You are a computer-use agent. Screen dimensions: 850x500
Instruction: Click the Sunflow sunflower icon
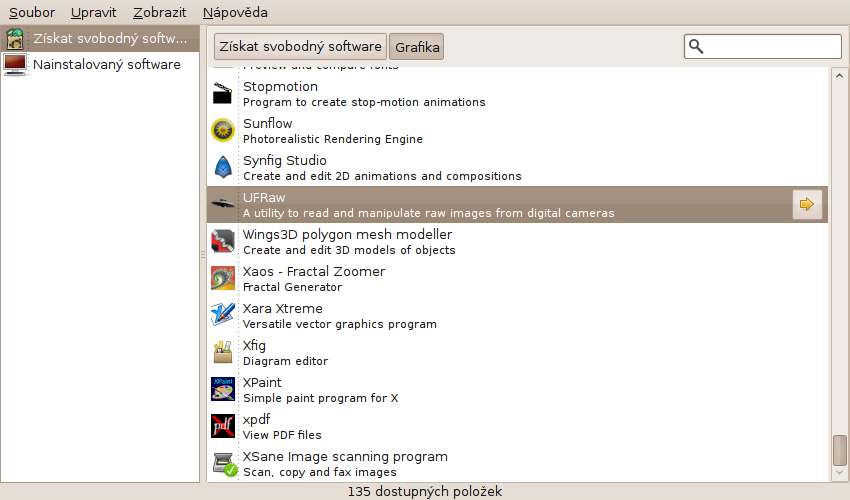pyautogui.click(x=222, y=130)
